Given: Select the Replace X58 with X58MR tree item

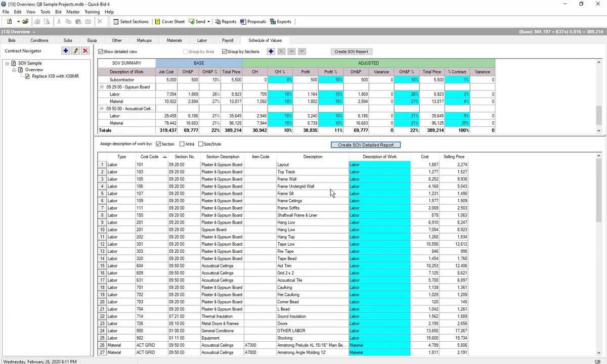Looking at the screenshot, I should point(55,76).
